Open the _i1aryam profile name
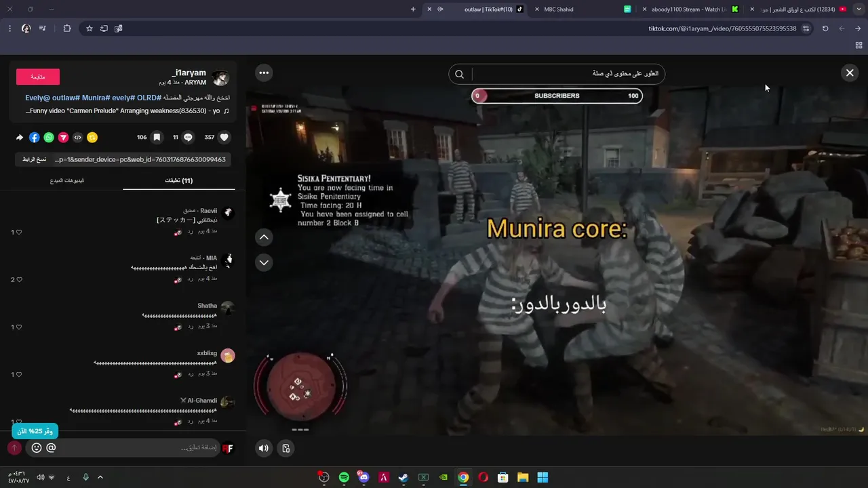This screenshot has width=868, height=488. (189, 73)
